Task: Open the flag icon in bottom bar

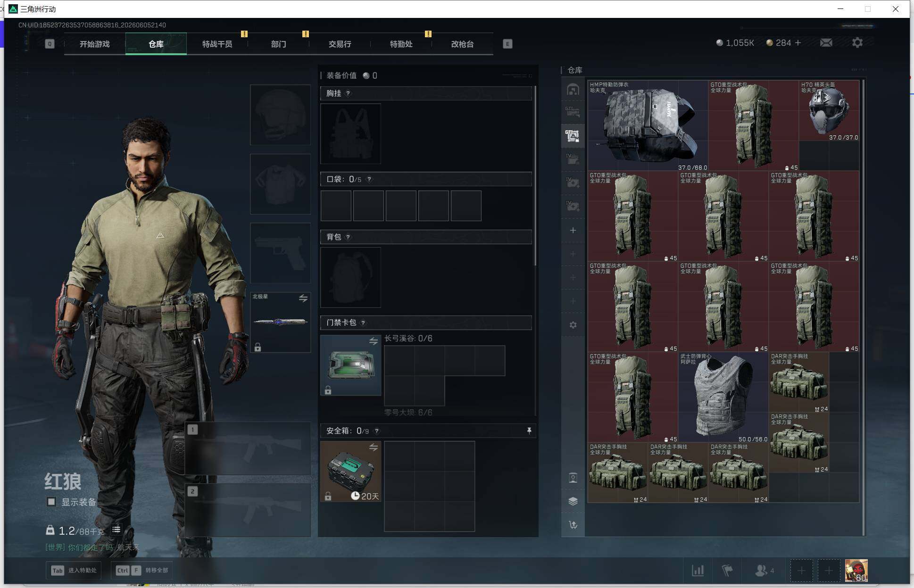Action: (x=727, y=571)
